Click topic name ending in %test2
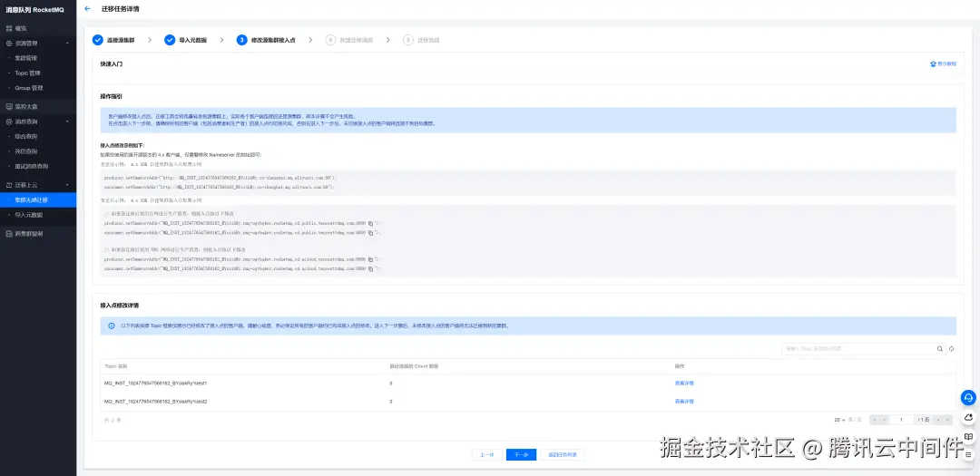Viewport: 980px width, 476px height. click(x=156, y=401)
